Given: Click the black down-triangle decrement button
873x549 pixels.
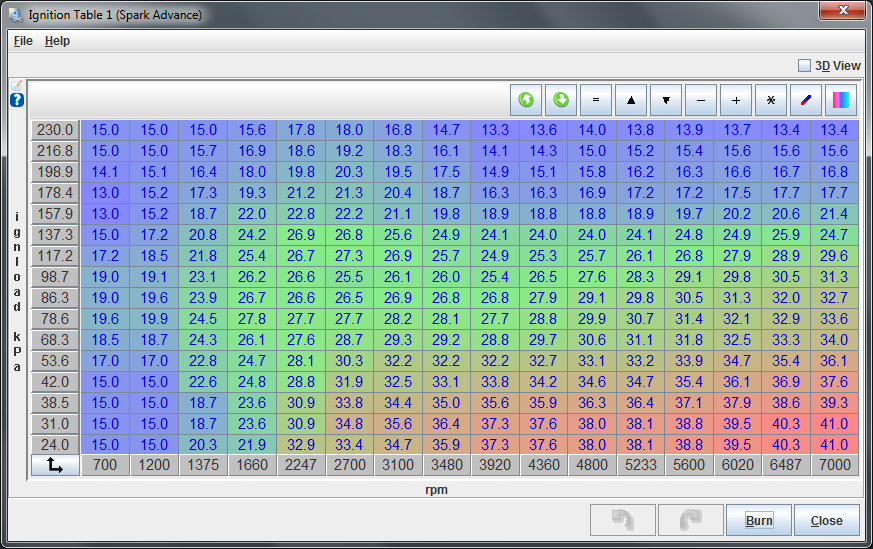Looking at the screenshot, I should point(666,100).
